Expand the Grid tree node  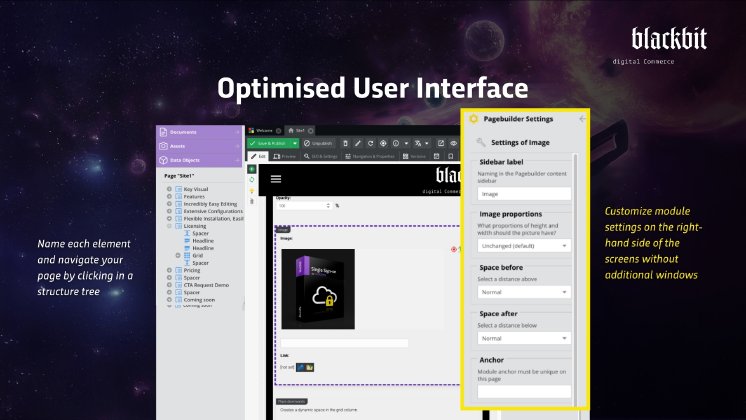177,255
